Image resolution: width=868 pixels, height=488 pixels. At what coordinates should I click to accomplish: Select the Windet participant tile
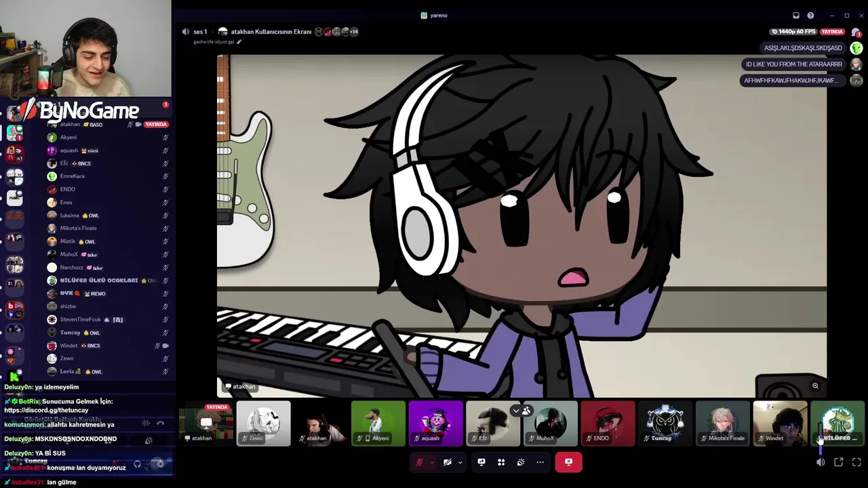click(x=781, y=424)
